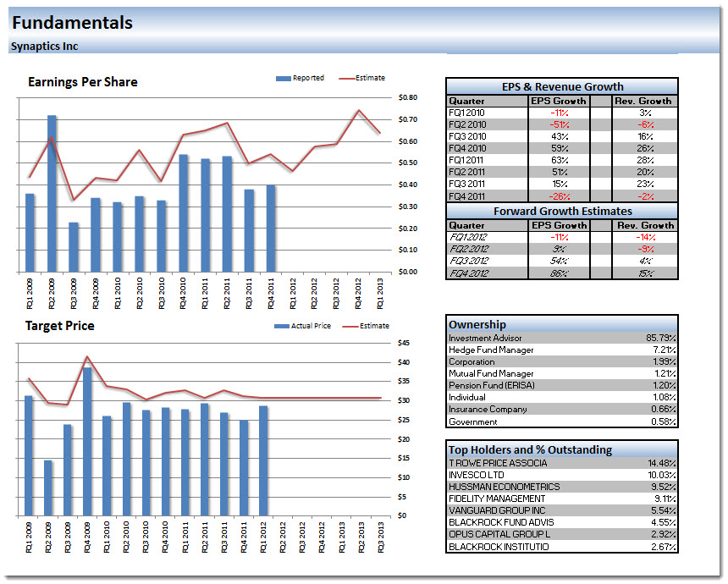The image size is (728, 584).
Task: Click the Insurance Company row
Action: click(562, 410)
